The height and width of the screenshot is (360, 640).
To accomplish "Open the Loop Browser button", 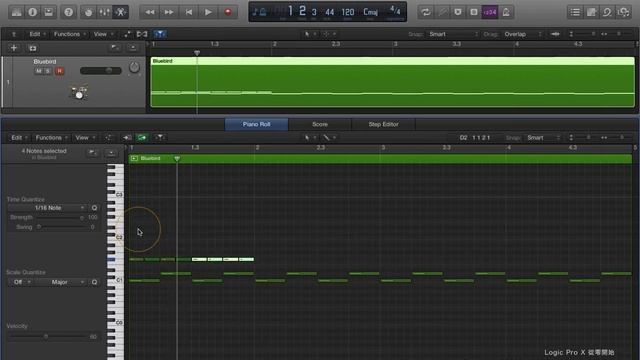I will coord(607,12).
